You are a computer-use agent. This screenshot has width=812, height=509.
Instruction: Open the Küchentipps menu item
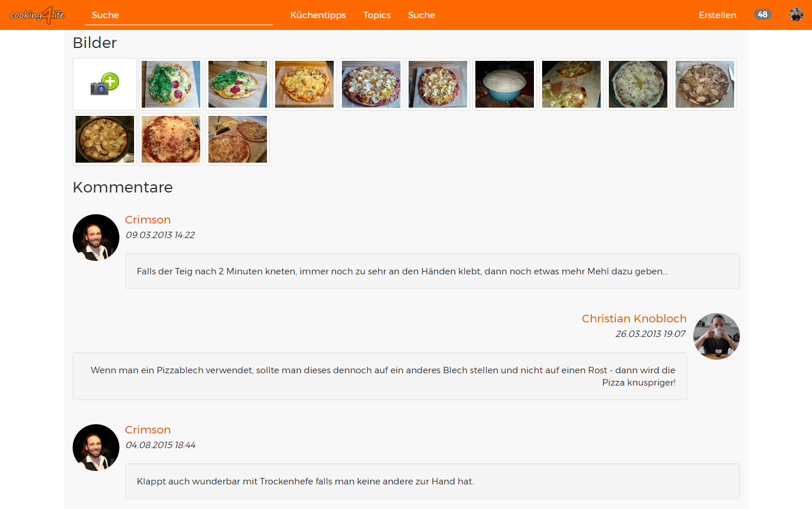pyautogui.click(x=318, y=15)
